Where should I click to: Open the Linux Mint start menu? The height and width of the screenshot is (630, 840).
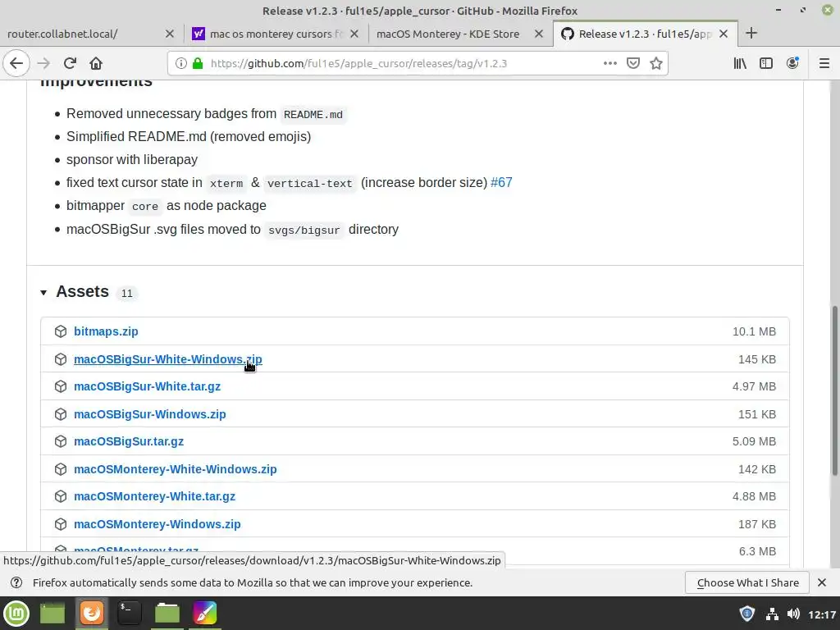pos(16,614)
